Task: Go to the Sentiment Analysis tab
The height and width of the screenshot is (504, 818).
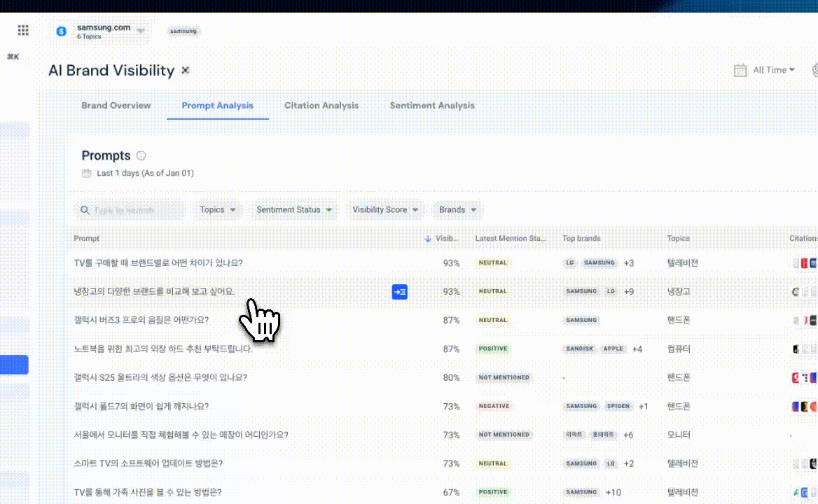Action: 432,106
